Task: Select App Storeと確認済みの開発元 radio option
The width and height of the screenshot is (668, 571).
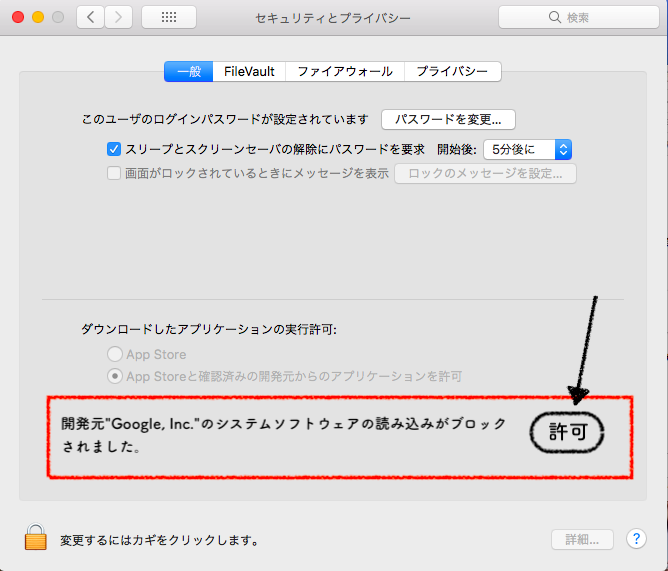Action: [116, 376]
